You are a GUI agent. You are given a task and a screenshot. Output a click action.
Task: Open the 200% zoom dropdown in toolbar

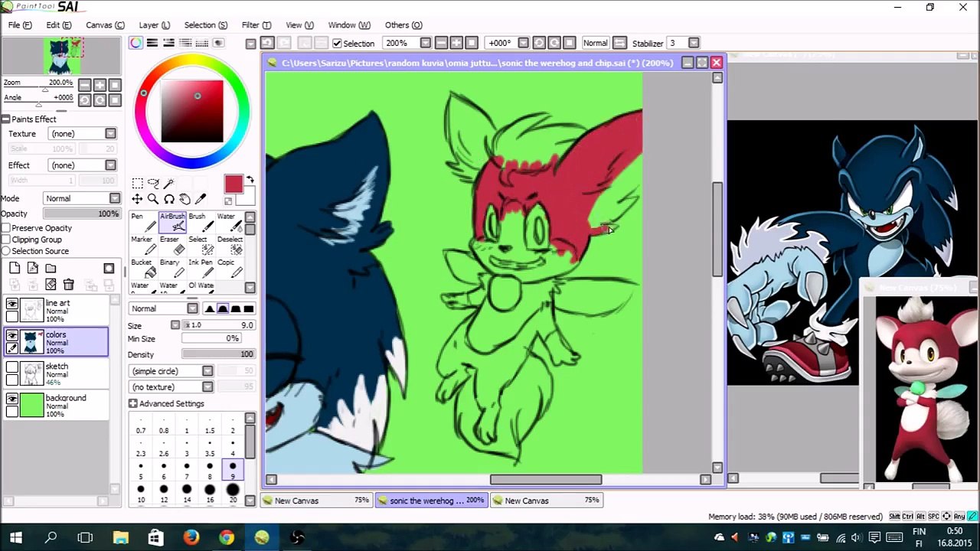[x=425, y=43]
